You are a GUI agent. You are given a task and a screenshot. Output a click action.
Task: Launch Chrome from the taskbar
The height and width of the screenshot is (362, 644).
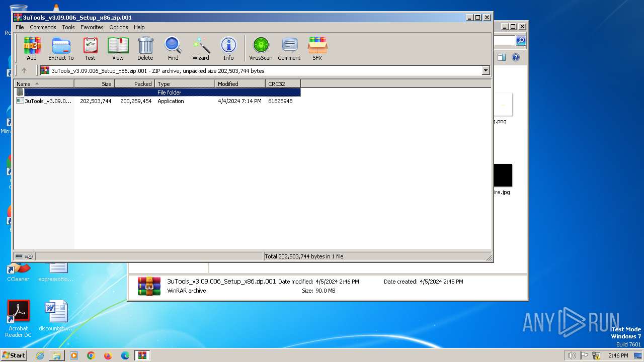click(91, 355)
